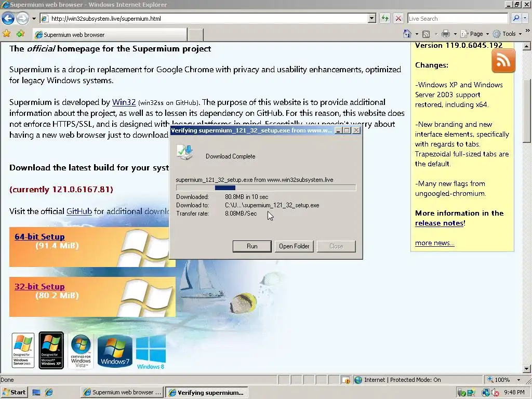
Task: Switch to Verifying supermium taskbar button
Action: pyautogui.click(x=207, y=392)
